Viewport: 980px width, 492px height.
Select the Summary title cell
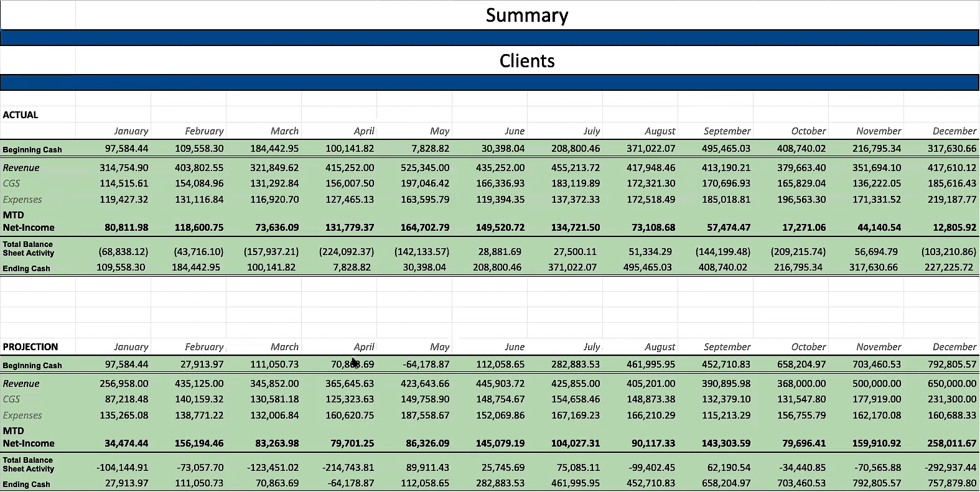(x=527, y=15)
